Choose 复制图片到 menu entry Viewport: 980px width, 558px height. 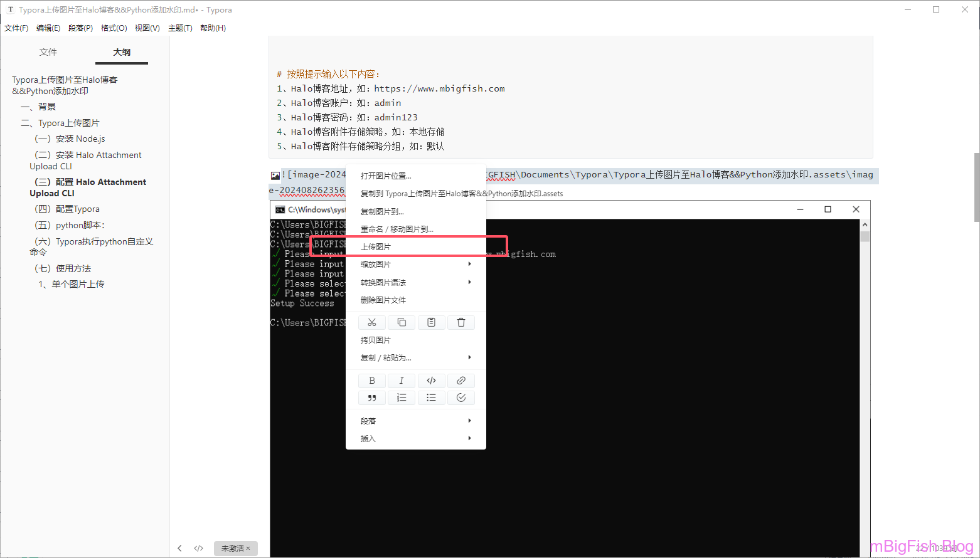416,211
